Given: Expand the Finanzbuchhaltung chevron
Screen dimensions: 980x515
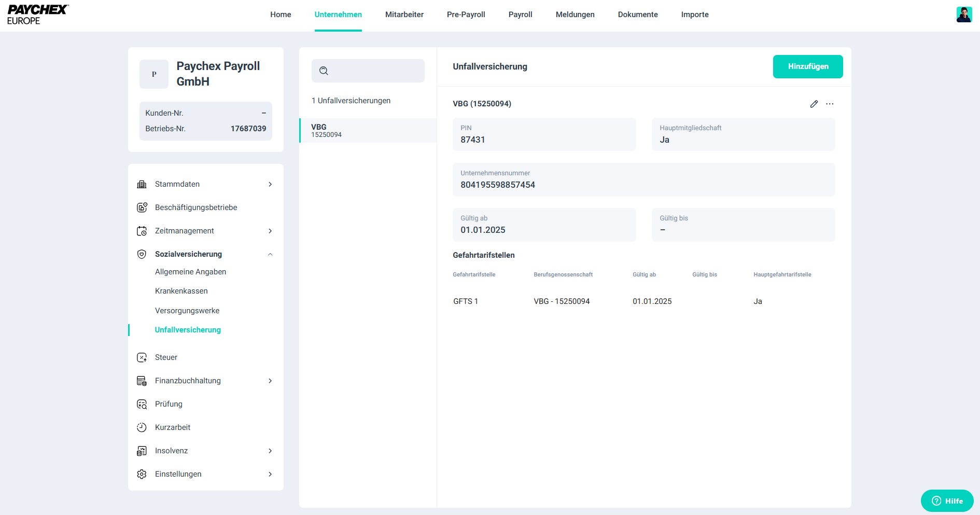Looking at the screenshot, I should 270,381.
